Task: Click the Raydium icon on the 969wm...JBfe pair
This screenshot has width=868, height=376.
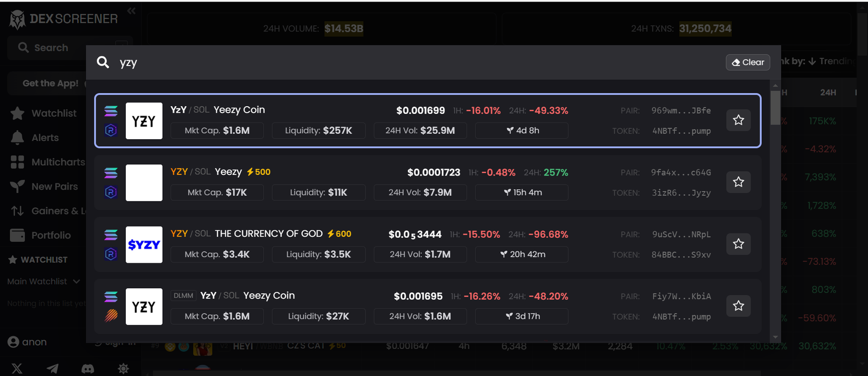Action: click(111, 130)
